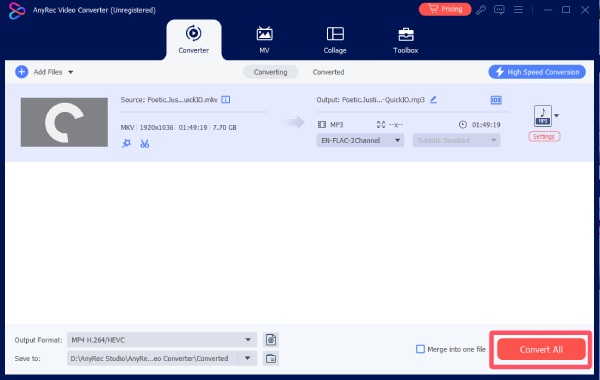Maximize the AnyRec window
600x380 pixels.
pyautogui.click(x=566, y=10)
